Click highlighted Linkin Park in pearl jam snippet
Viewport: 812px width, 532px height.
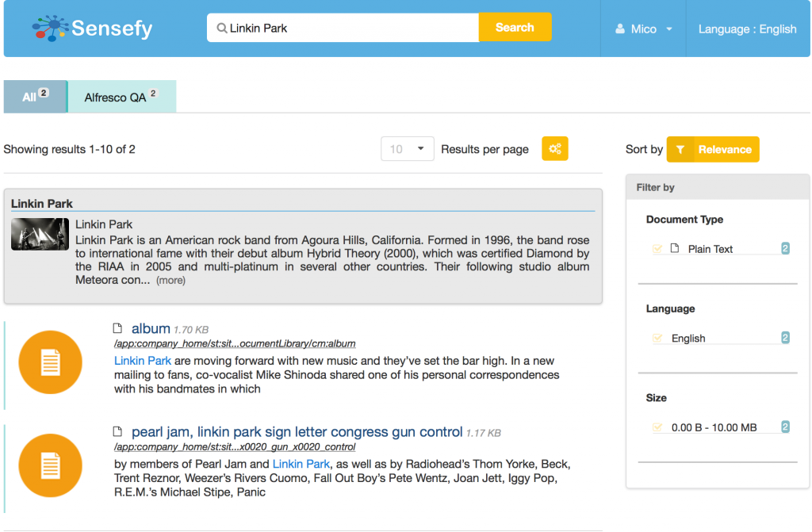301,464
